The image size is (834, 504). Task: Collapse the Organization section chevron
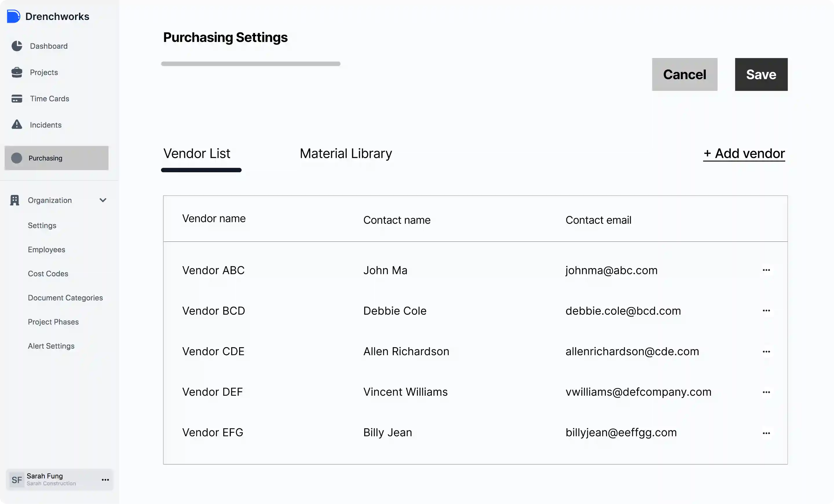point(103,200)
